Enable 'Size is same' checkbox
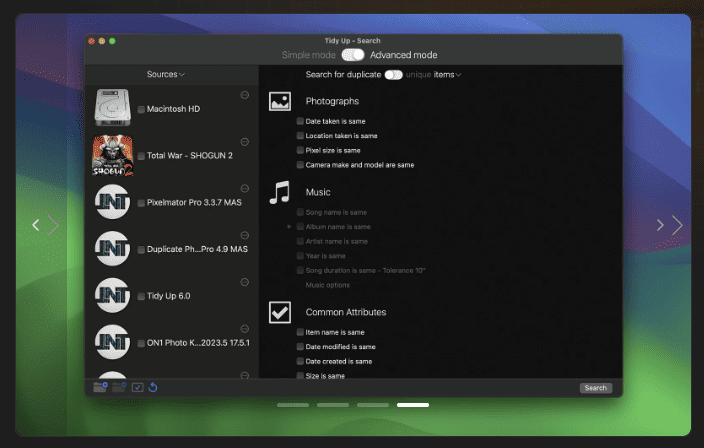This screenshot has height=448, width=704. pos(300,376)
